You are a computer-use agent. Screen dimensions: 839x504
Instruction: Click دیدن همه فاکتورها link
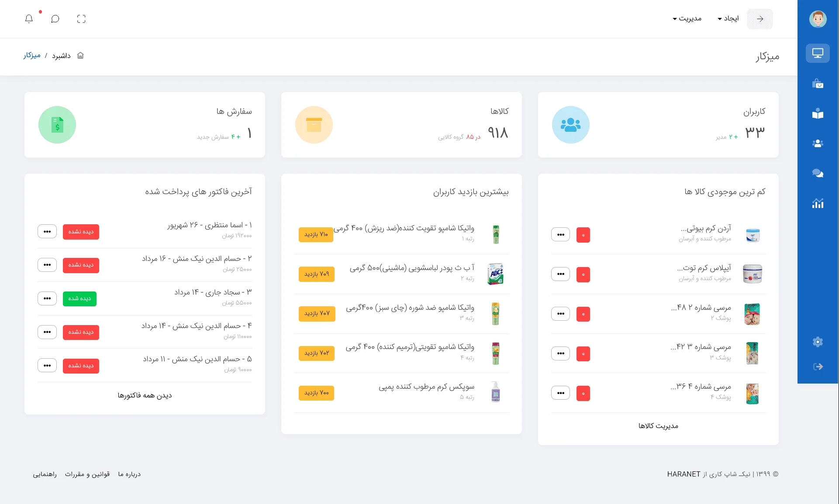145,395
